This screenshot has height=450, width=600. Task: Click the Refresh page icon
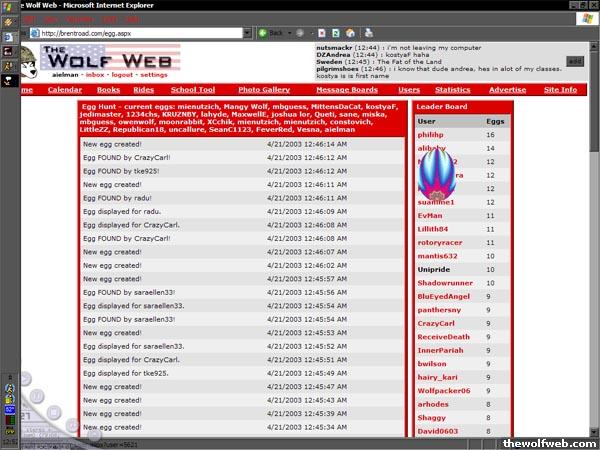click(338, 33)
